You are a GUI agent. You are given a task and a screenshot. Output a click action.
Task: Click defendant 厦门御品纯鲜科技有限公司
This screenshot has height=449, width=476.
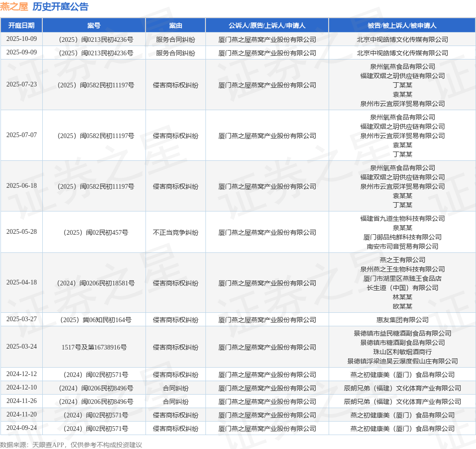click(403, 237)
